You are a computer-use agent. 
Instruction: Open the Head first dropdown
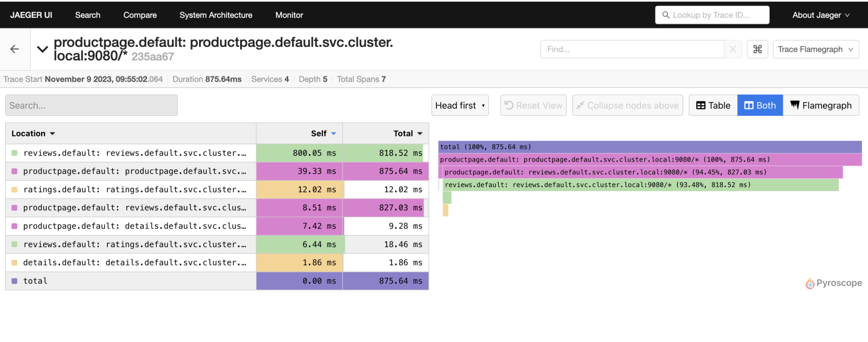click(x=460, y=105)
